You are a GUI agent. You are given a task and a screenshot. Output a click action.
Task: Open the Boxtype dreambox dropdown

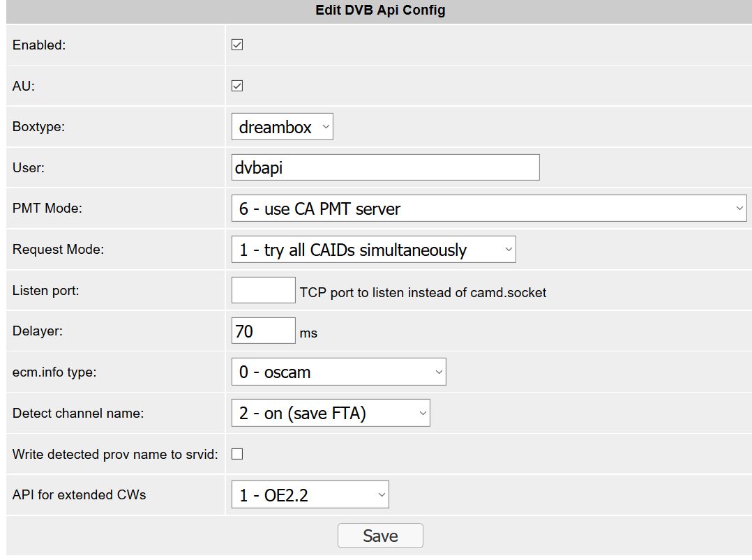click(x=282, y=128)
